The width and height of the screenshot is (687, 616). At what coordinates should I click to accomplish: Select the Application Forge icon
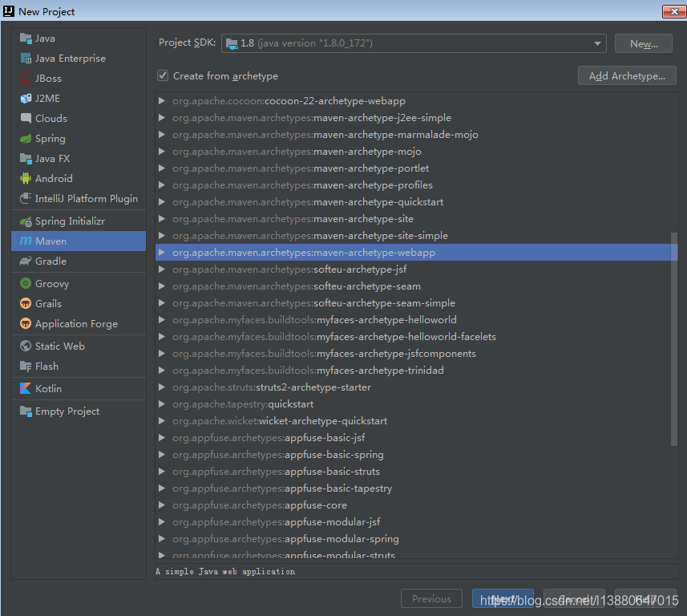[26, 324]
